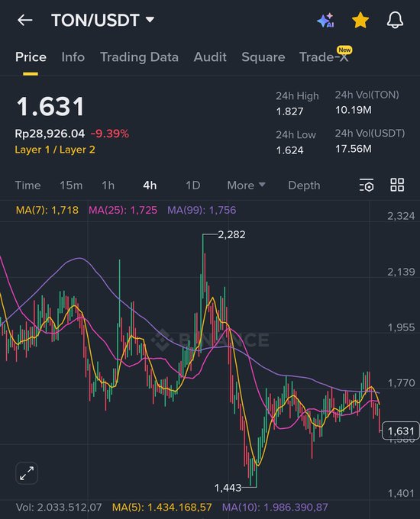Tap the 1,443 low marker on chart
The width and height of the screenshot is (420, 519).
(x=228, y=488)
